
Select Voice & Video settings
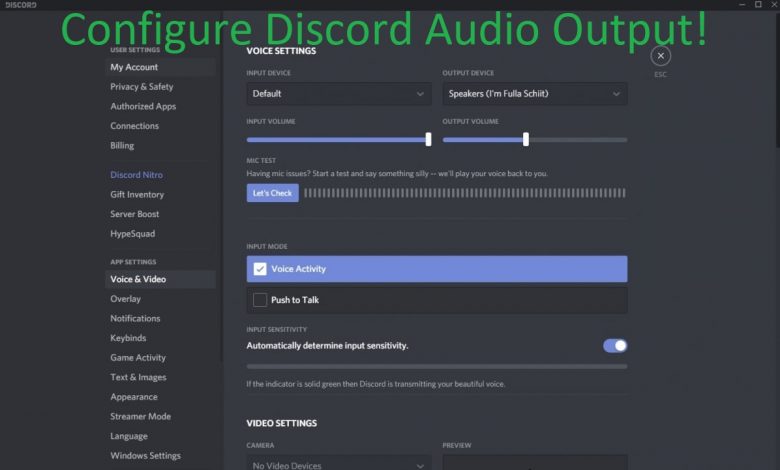pyautogui.click(x=160, y=280)
